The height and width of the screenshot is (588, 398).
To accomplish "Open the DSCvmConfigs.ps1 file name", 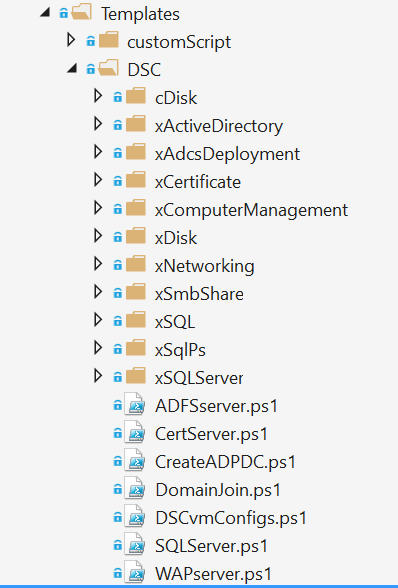I will pos(231,518).
